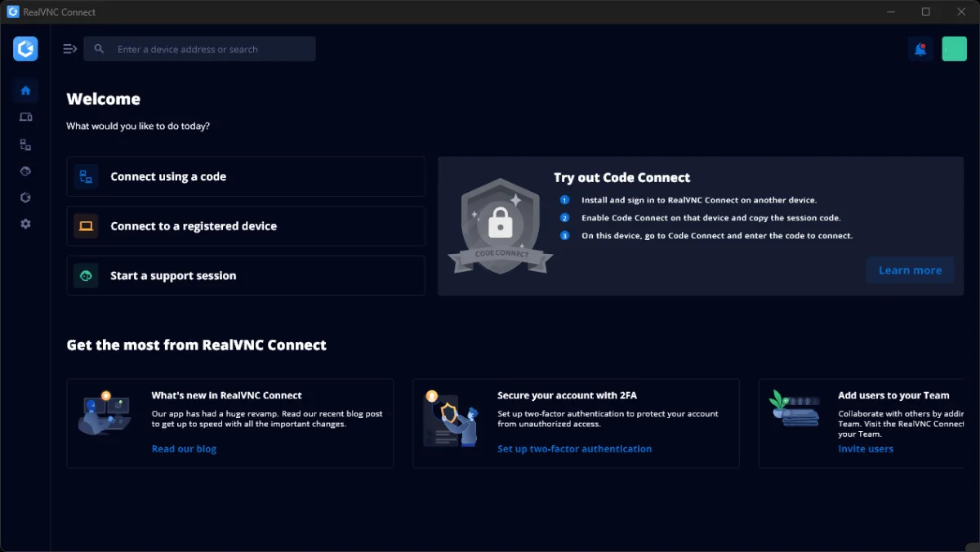Click step 3 enter the code text
980x552 pixels.
(717, 236)
